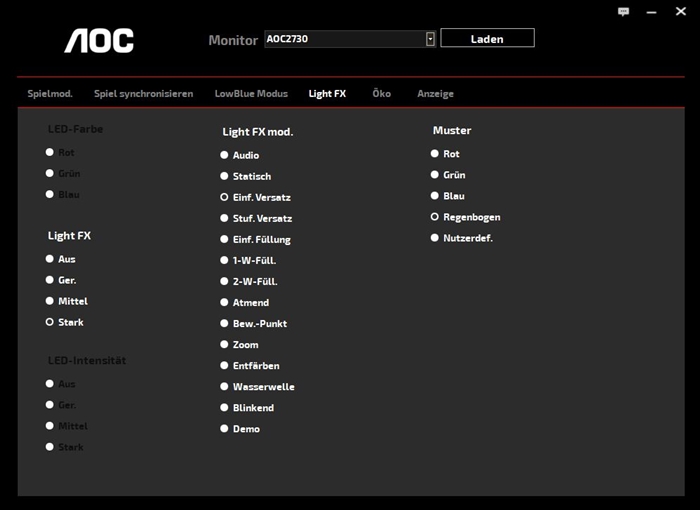Switch to the Anzeige tab
700x510 pixels.
pos(435,94)
